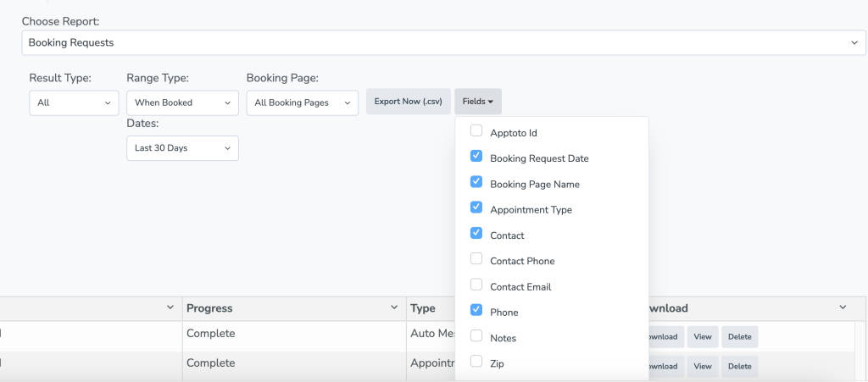The width and height of the screenshot is (868, 382).
Task: Uncheck the Phone field checkbox
Action: (x=476, y=311)
